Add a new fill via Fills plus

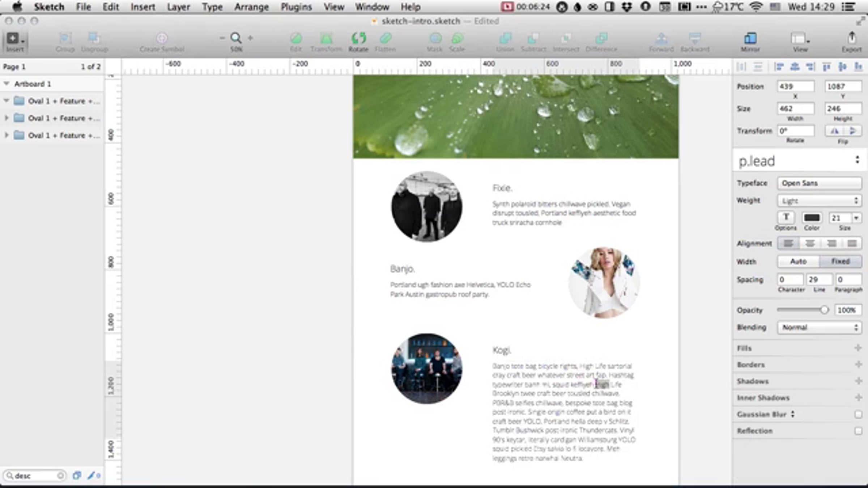point(858,348)
